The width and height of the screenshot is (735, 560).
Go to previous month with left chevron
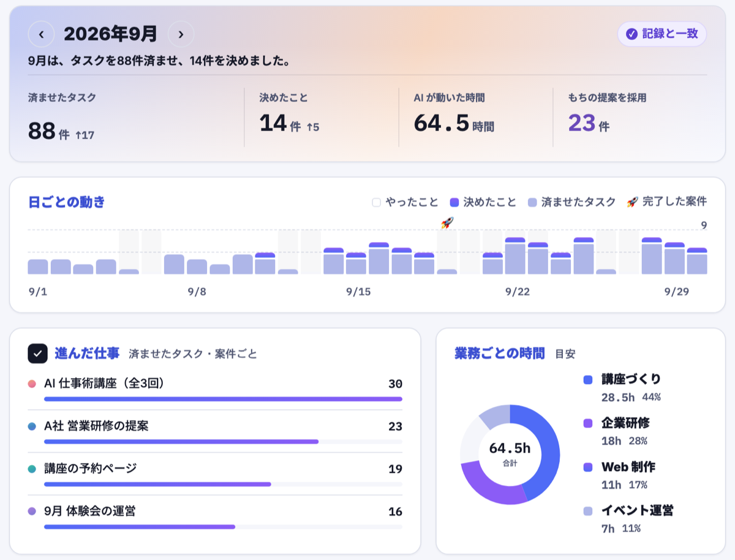click(x=41, y=34)
